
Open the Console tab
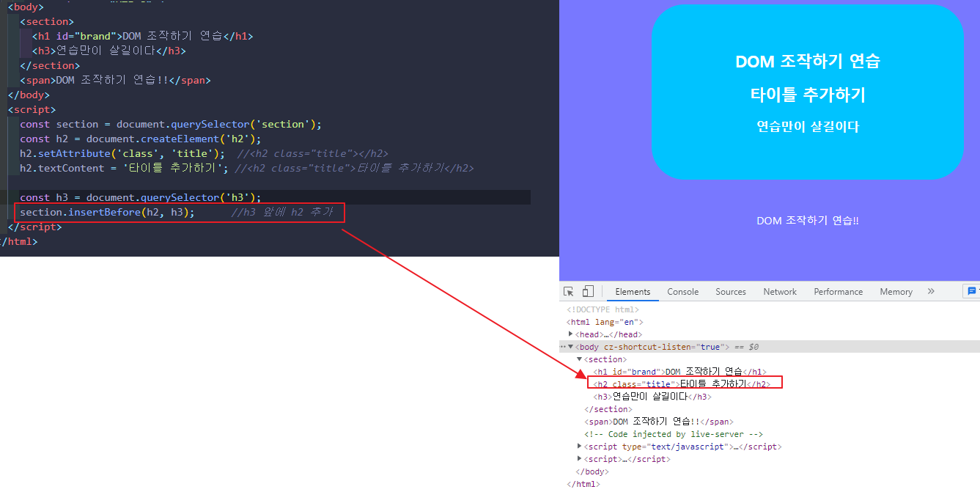coord(682,291)
